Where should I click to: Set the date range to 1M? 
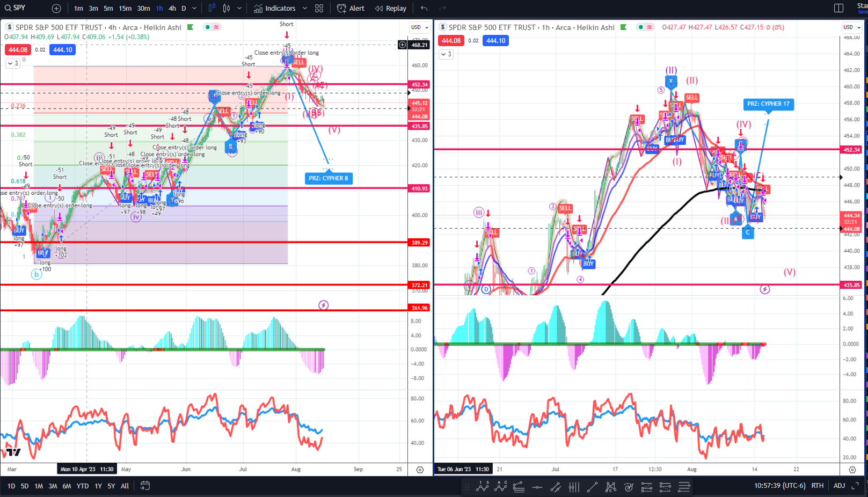click(39, 486)
